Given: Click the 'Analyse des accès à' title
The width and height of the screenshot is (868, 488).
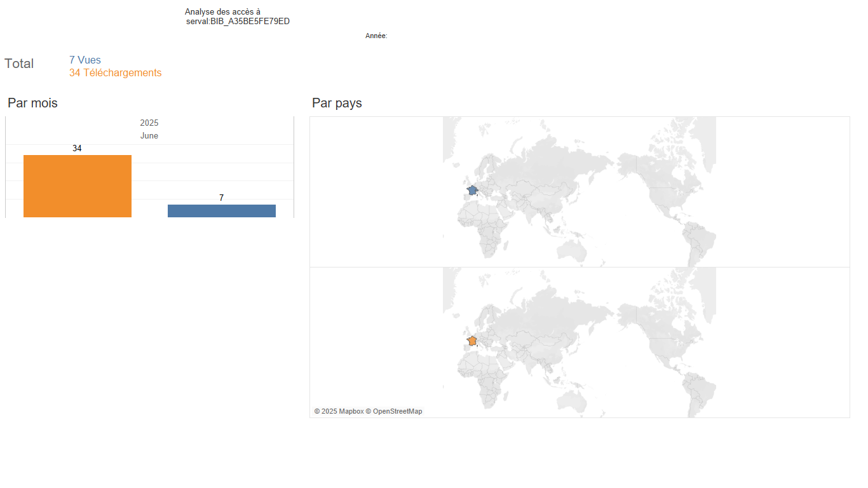Looking at the screenshot, I should point(222,12).
